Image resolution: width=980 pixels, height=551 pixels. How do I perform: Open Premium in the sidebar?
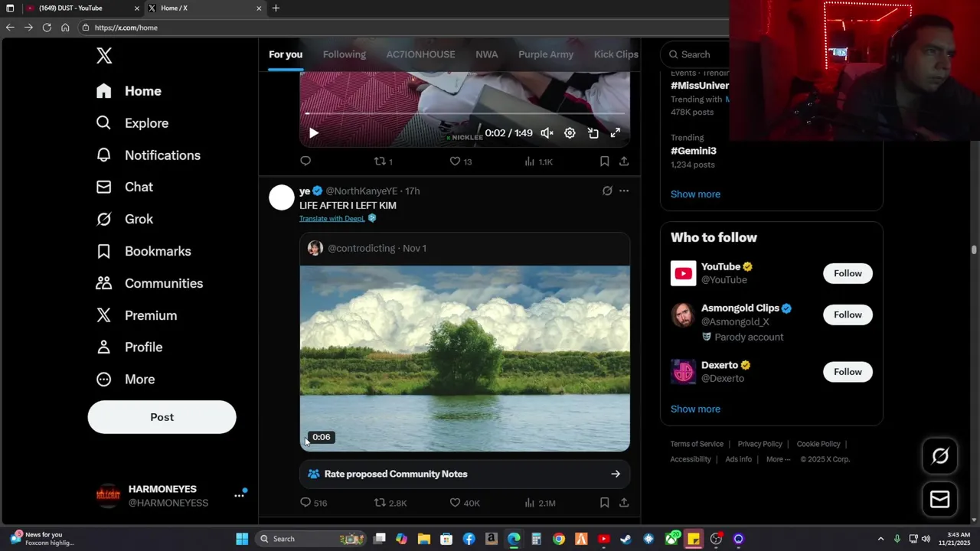click(136, 315)
